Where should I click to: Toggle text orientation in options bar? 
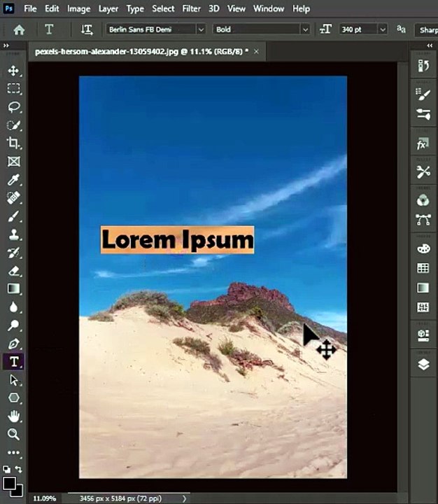point(87,29)
